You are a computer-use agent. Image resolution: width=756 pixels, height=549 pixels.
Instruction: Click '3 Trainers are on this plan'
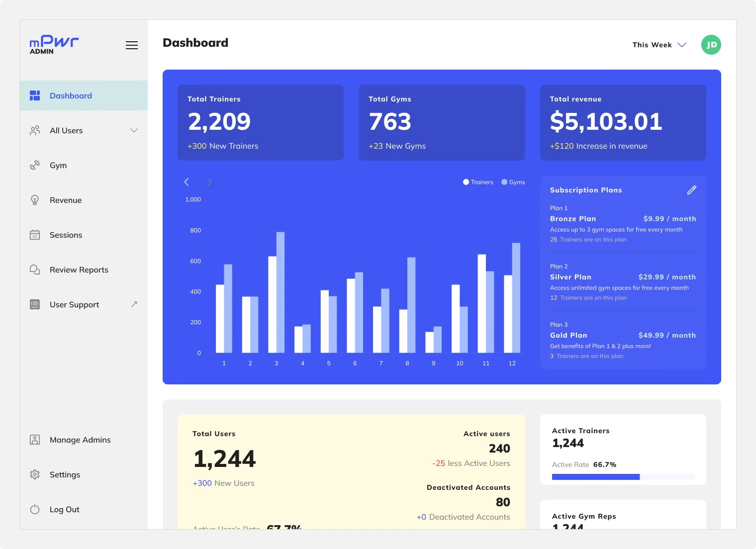point(586,356)
